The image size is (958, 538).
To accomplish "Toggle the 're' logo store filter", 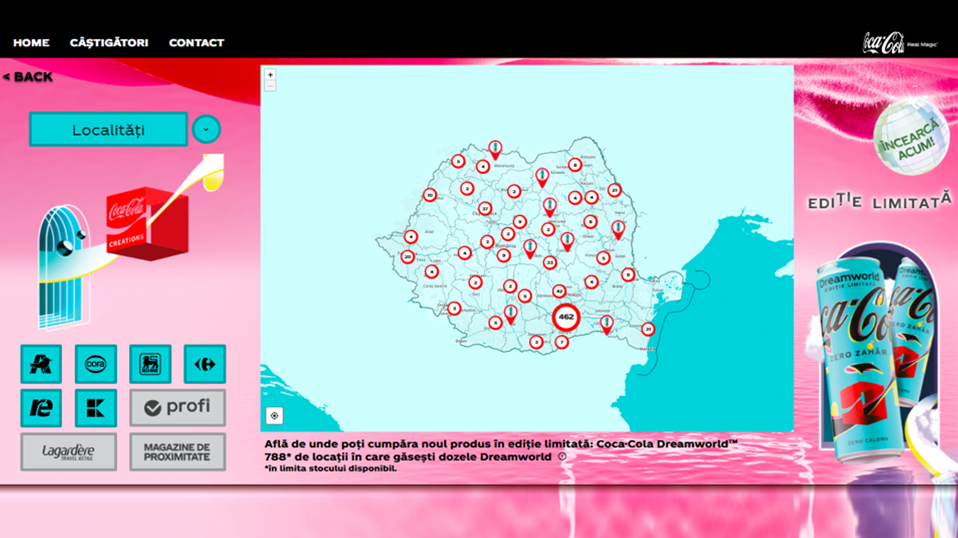I will (41, 408).
